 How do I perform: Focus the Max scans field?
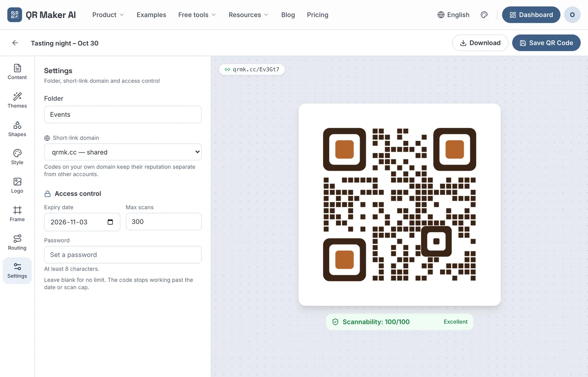pos(163,221)
